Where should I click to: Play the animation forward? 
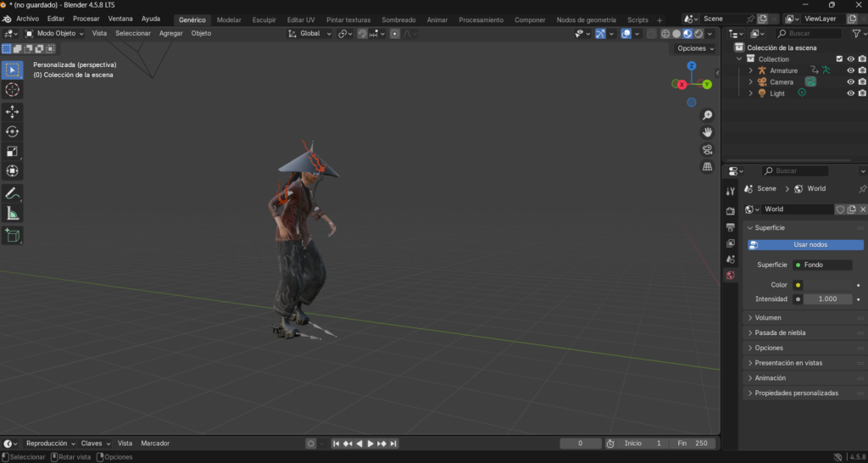370,443
